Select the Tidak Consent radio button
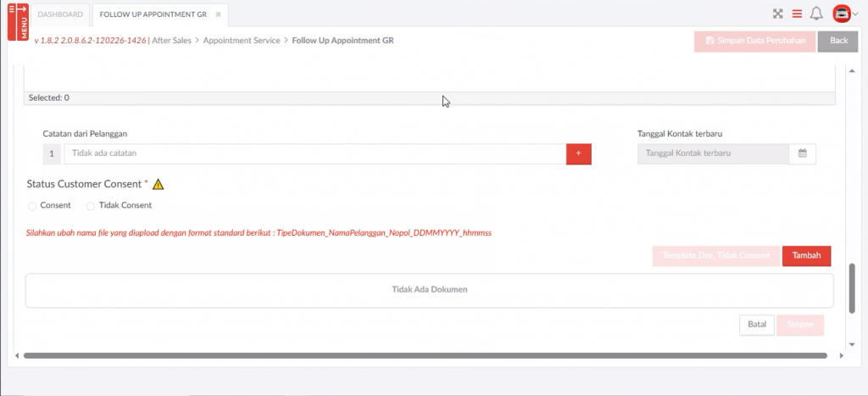 (91, 205)
